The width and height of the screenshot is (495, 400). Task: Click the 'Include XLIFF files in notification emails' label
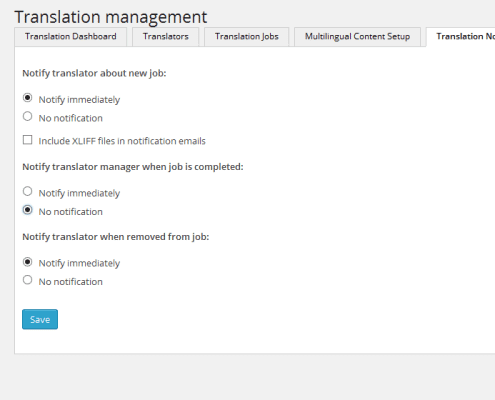click(122, 141)
